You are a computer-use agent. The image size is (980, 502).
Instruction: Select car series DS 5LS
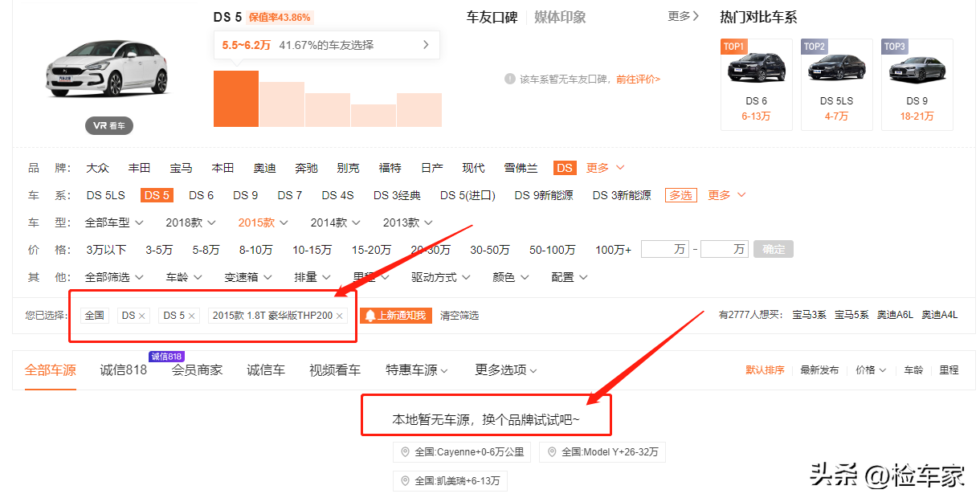point(106,195)
